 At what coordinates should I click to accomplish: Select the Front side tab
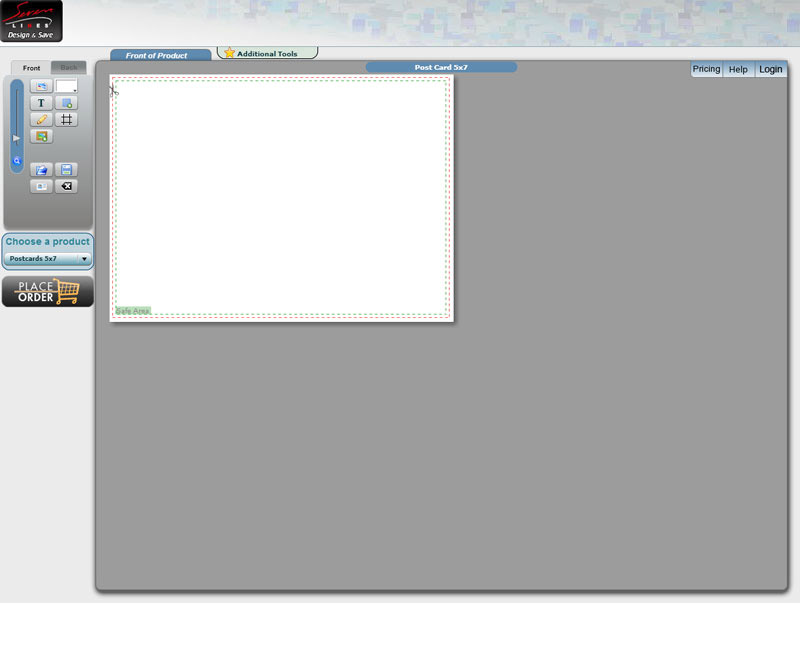point(32,68)
